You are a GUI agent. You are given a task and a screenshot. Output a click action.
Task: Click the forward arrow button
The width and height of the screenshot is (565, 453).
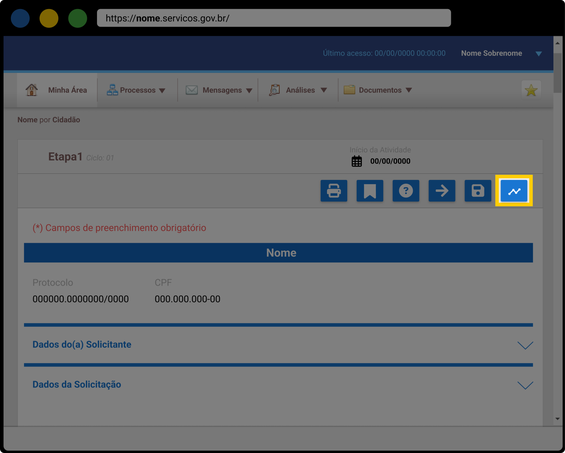click(x=442, y=191)
